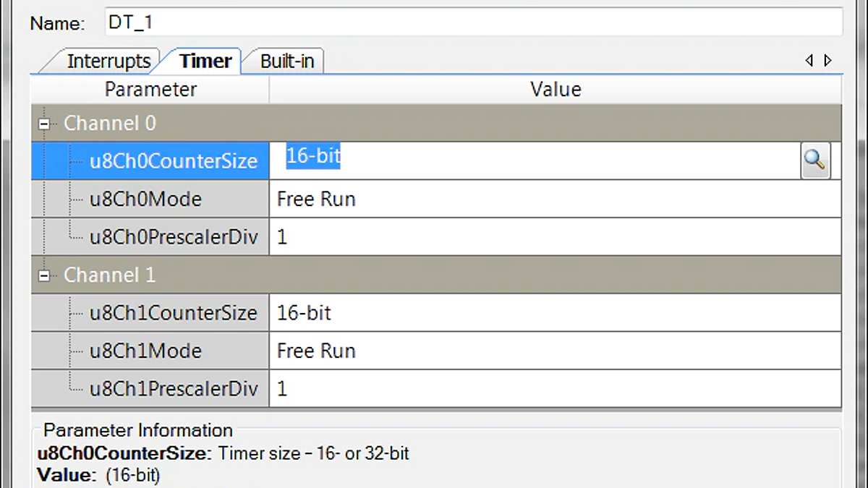Screen dimensions: 868x488
Task: Collapse the Channel 0 group
Action: tap(44, 123)
